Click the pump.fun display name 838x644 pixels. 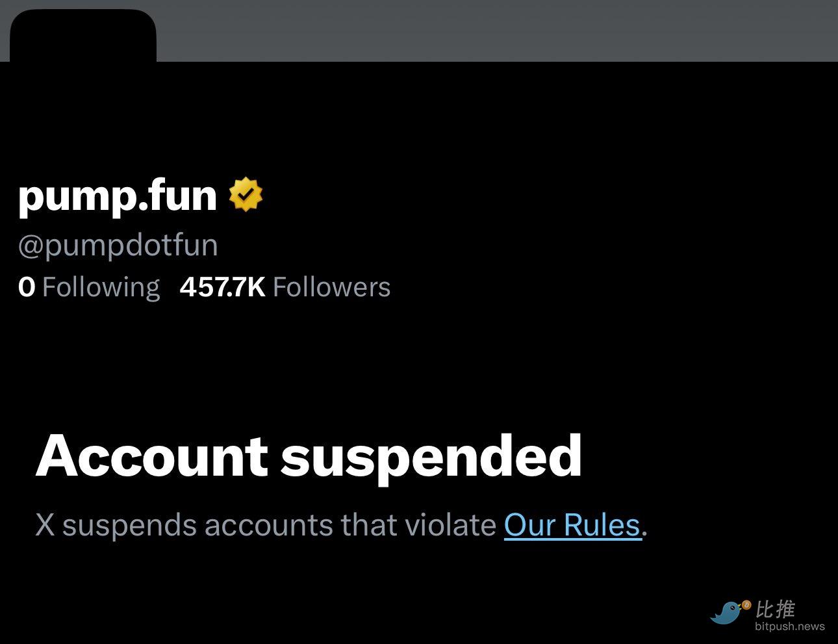click(x=116, y=196)
